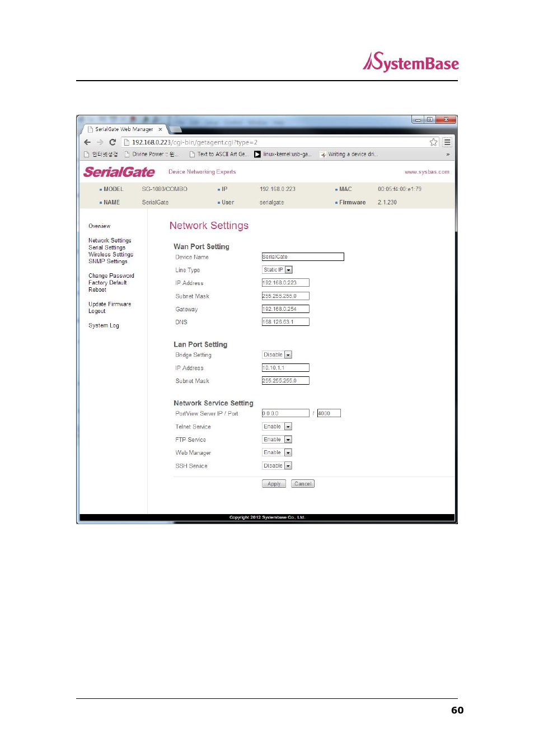Edit the LAN Subnet Mask field

coord(285,381)
